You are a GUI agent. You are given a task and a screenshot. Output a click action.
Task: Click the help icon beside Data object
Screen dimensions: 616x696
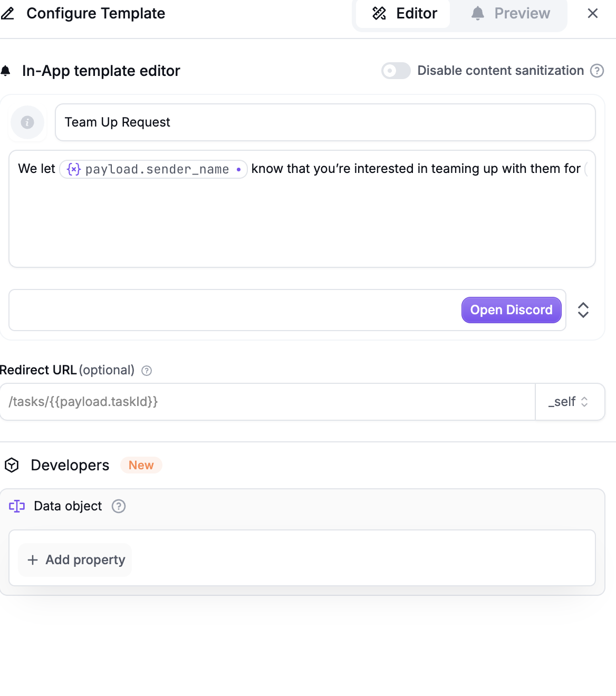pyautogui.click(x=119, y=506)
